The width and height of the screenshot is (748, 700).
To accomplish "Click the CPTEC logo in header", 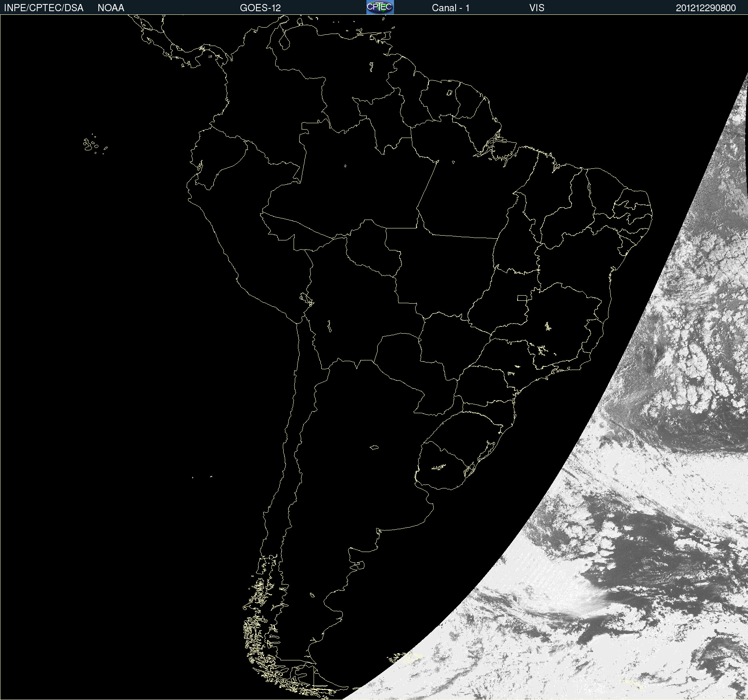I will 380,7.
